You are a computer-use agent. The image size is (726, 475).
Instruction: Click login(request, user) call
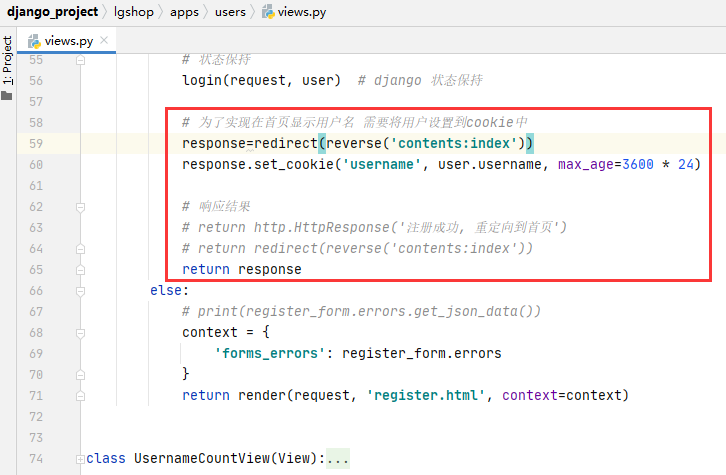point(262,81)
